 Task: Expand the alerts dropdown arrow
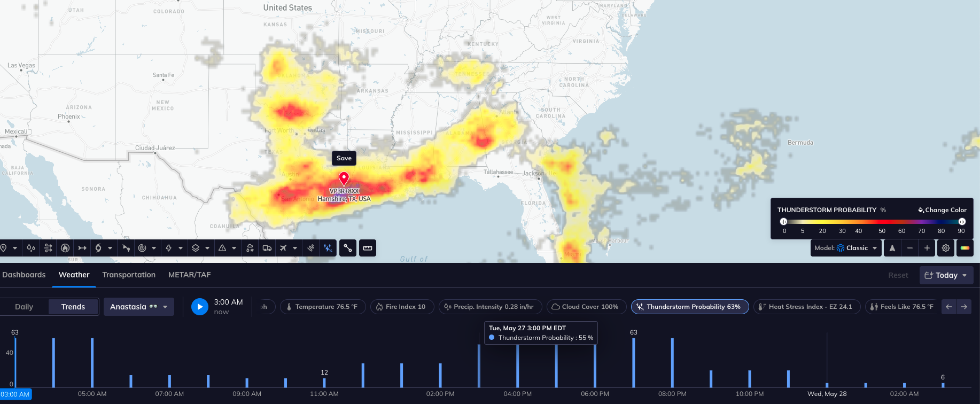coord(234,248)
